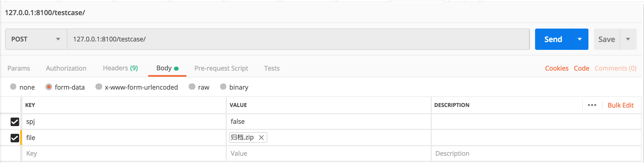Open the column options ellipsis menu
Image resolution: width=644 pixels, height=163 pixels.
[x=592, y=105]
